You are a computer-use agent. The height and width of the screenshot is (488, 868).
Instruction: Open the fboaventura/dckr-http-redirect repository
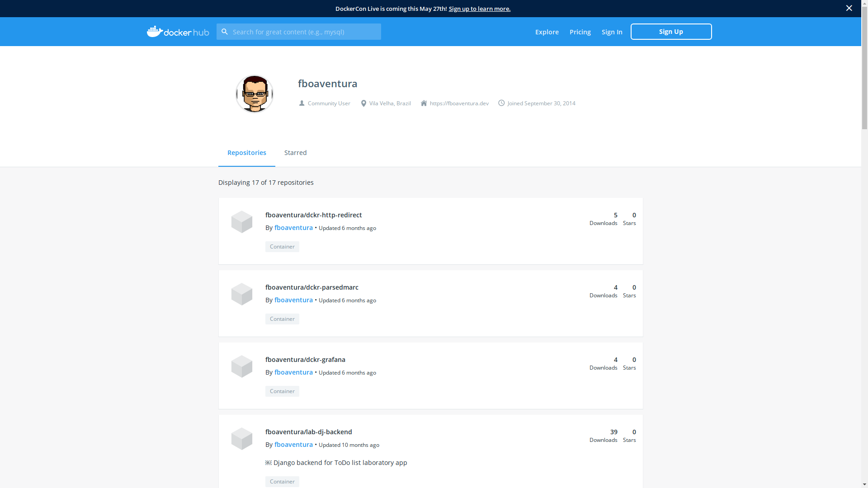point(314,215)
